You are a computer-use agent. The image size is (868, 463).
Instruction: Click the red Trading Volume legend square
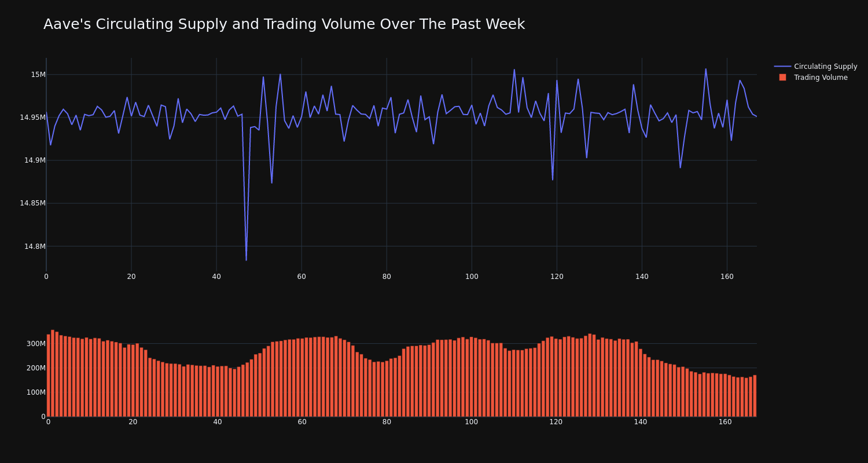coord(782,78)
